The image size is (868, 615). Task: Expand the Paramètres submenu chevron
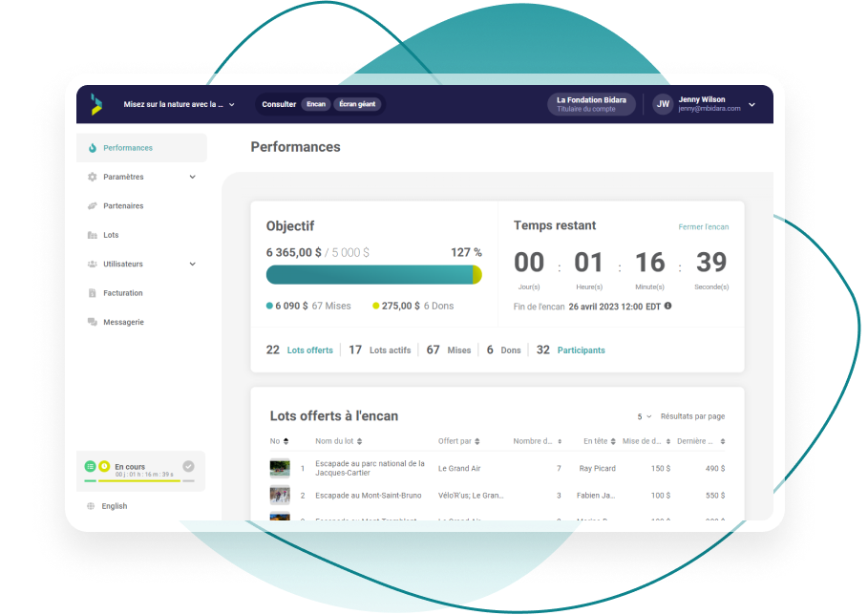[x=193, y=177]
